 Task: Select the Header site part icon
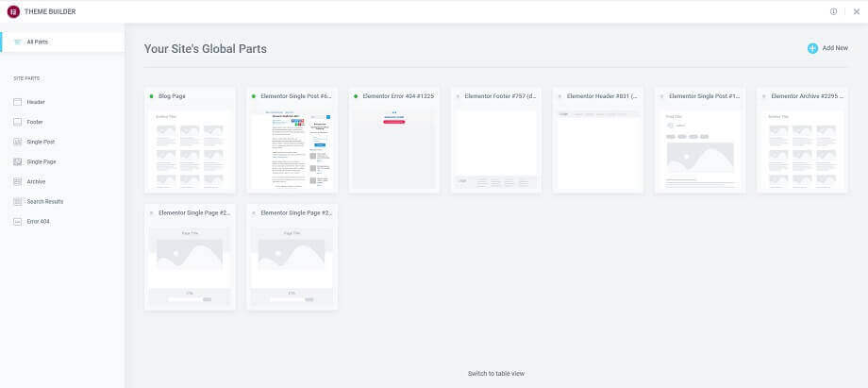click(17, 102)
